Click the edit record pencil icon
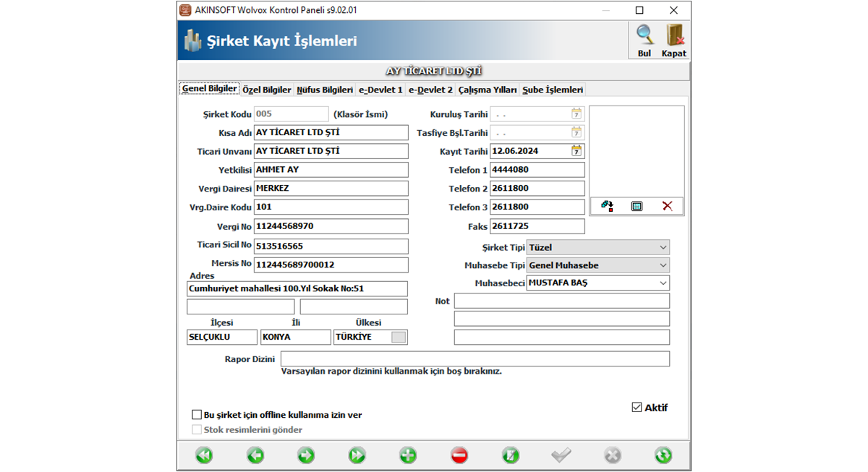868x472 pixels. 511,455
